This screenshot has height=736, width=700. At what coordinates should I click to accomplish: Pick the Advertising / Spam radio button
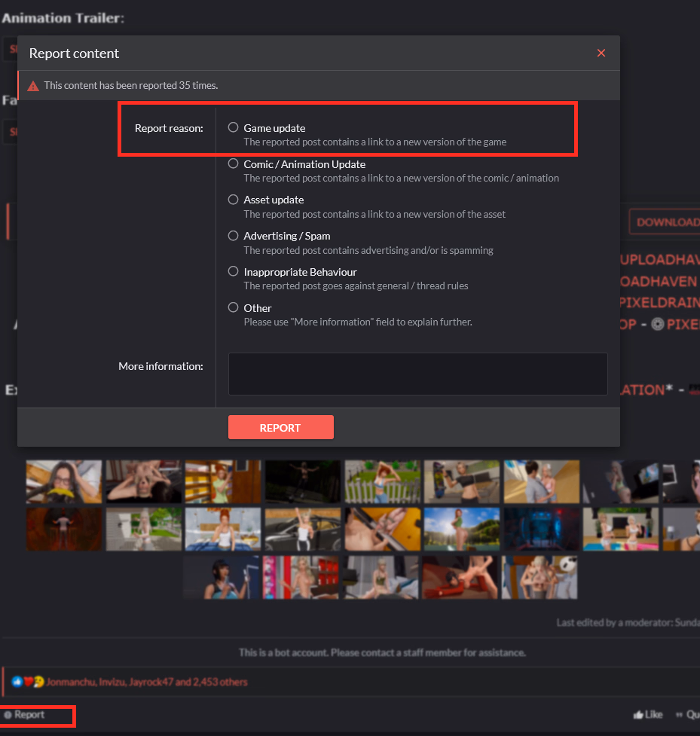pyautogui.click(x=234, y=236)
